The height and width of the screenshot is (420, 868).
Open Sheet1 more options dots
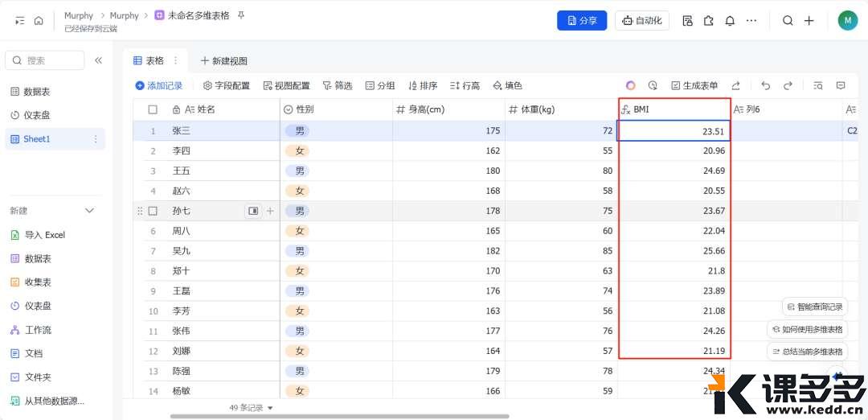(x=95, y=139)
